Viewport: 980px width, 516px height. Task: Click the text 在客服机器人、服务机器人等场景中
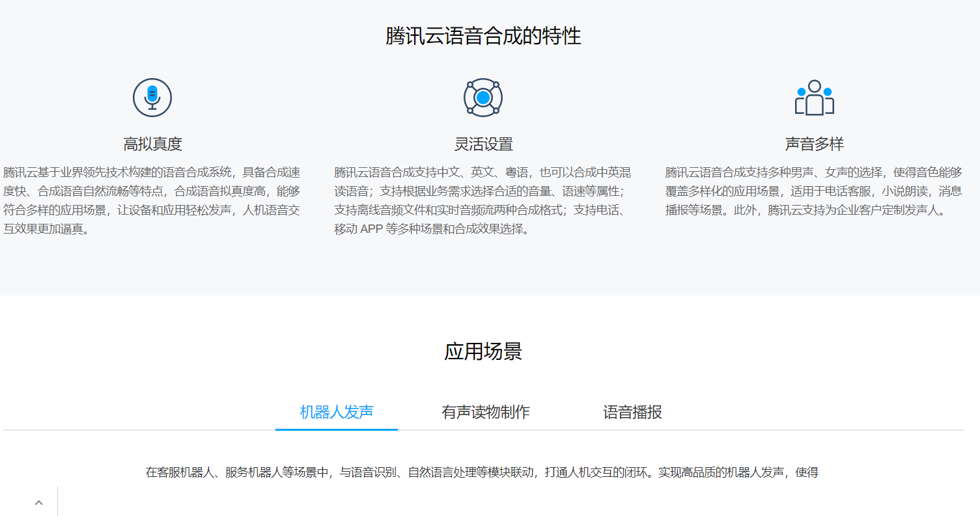pyautogui.click(x=239, y=472)
